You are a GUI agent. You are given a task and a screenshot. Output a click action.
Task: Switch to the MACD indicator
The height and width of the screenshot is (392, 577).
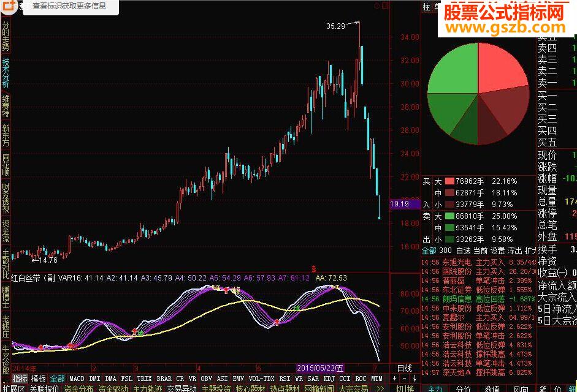[77, 379]
